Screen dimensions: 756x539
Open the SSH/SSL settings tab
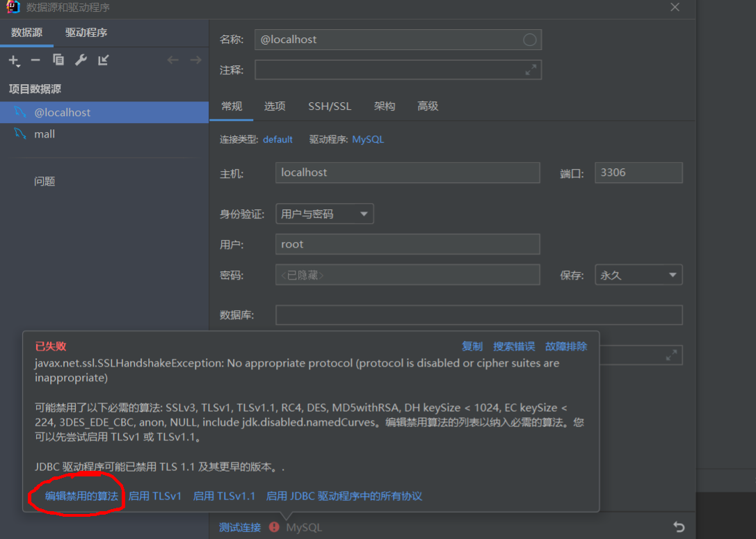pos(329,106)
